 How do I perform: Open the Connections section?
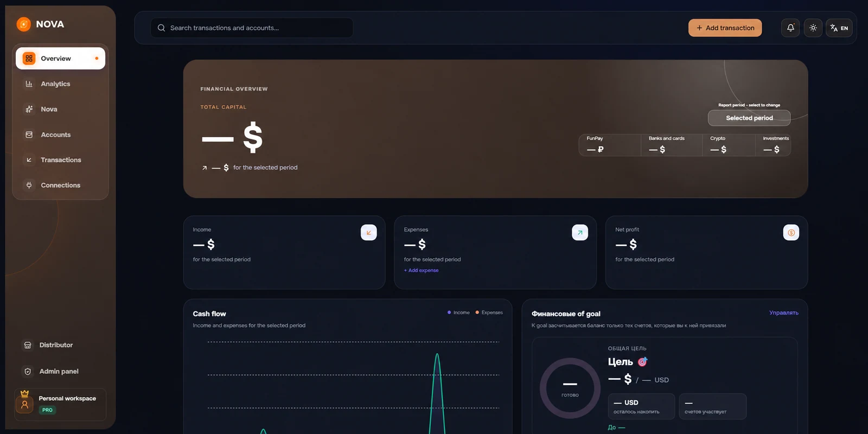(60, 185)
